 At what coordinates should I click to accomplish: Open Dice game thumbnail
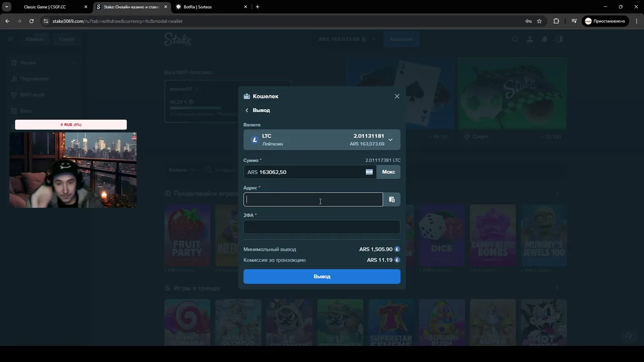pos(442,235)
